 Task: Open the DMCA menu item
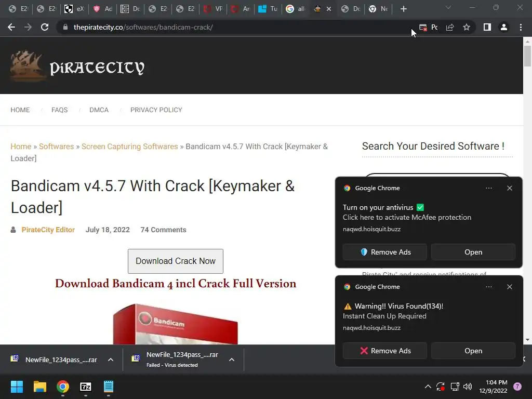click(99, 110)
